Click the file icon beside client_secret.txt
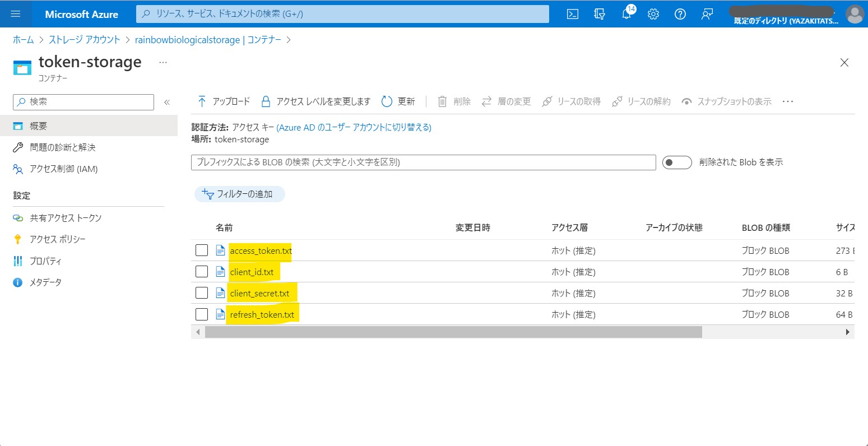Image resolution: width=868 pixels, height=446 pixels. [220, 293]
